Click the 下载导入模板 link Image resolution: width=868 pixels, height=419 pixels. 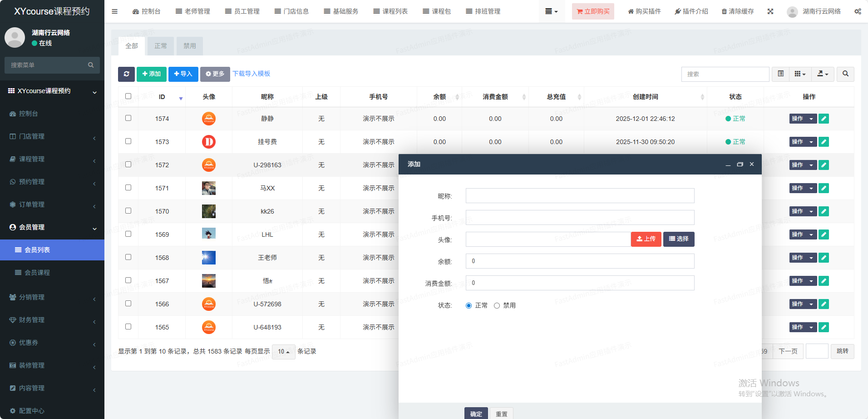coord(252,74)
